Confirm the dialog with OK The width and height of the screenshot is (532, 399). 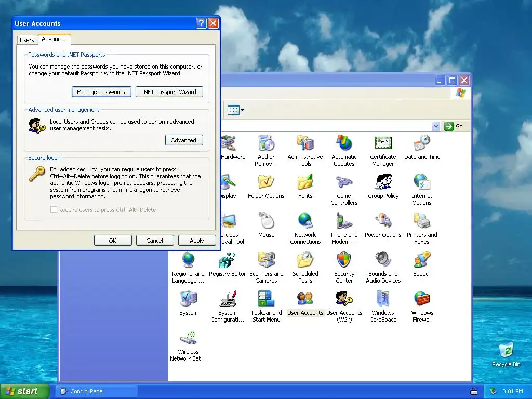pyautogui.click(x=113, y=240)
